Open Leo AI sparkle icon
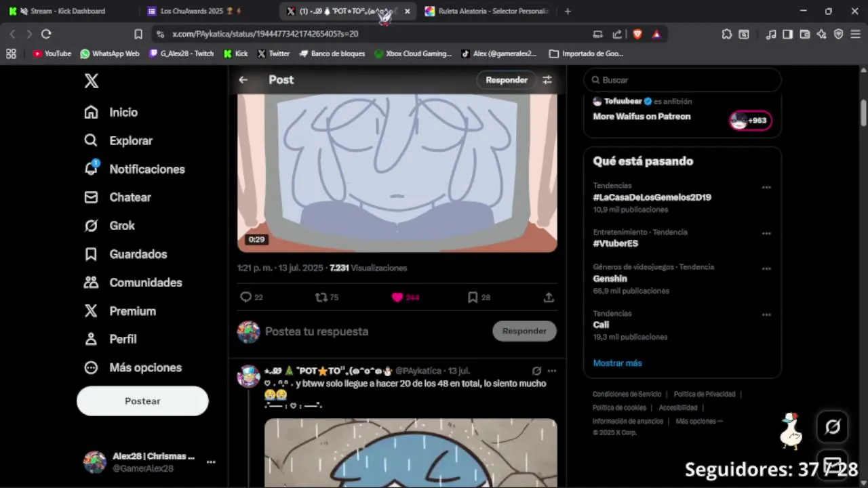 click(822, 34)
